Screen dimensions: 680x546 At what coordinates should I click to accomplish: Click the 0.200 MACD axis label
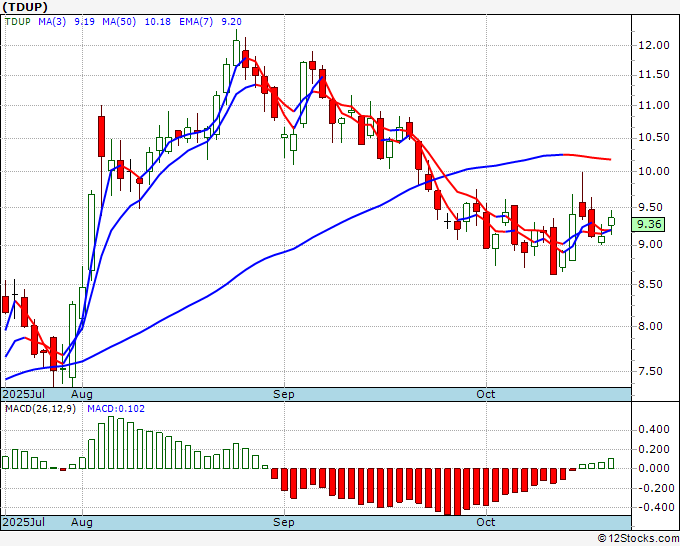pyautogui.click(x=654, y=449)
